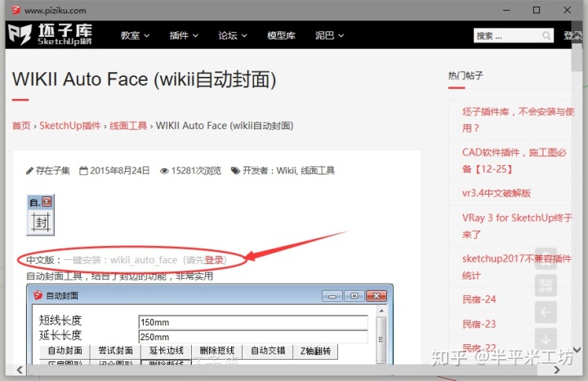
Task: Expand the 泥巴 menu
Action: click(x=329, y=35)
